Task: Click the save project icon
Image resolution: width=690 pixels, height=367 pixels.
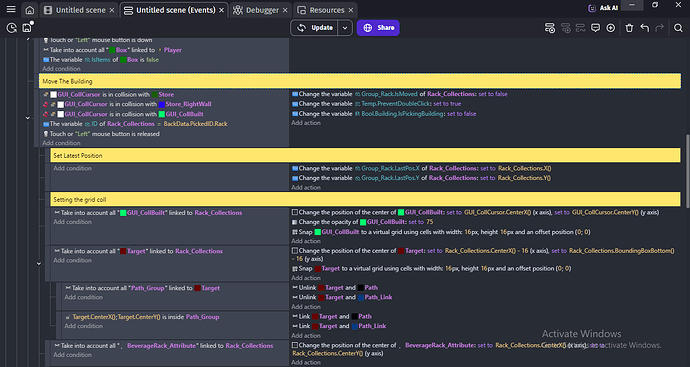Action: 27,28
